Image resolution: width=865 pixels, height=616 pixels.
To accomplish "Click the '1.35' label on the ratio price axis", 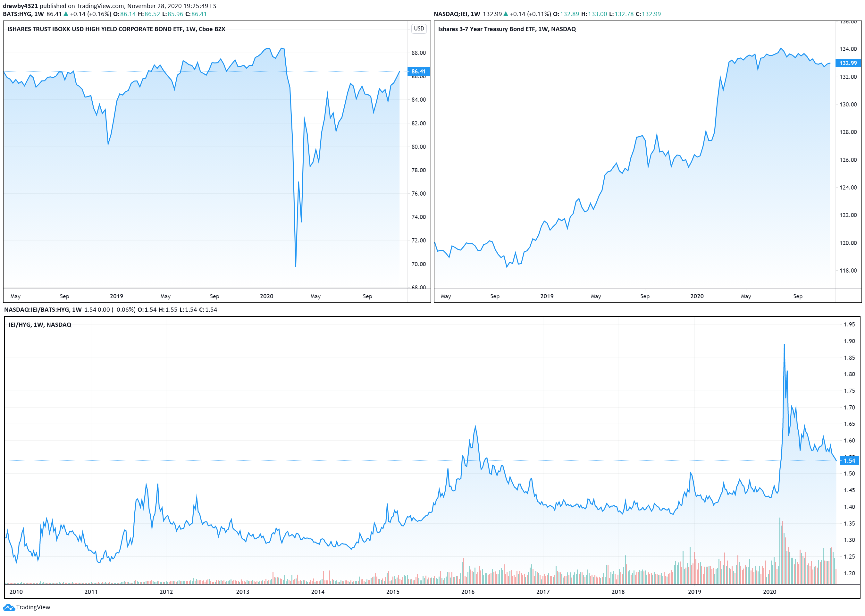I will tap(850, 523).
